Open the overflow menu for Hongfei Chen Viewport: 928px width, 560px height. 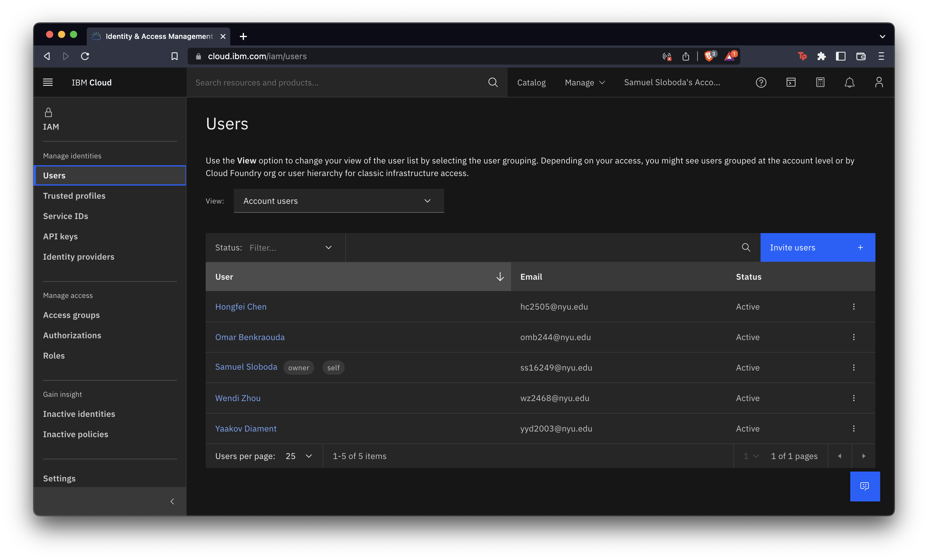pyautogui.click(x=854, y=307)
